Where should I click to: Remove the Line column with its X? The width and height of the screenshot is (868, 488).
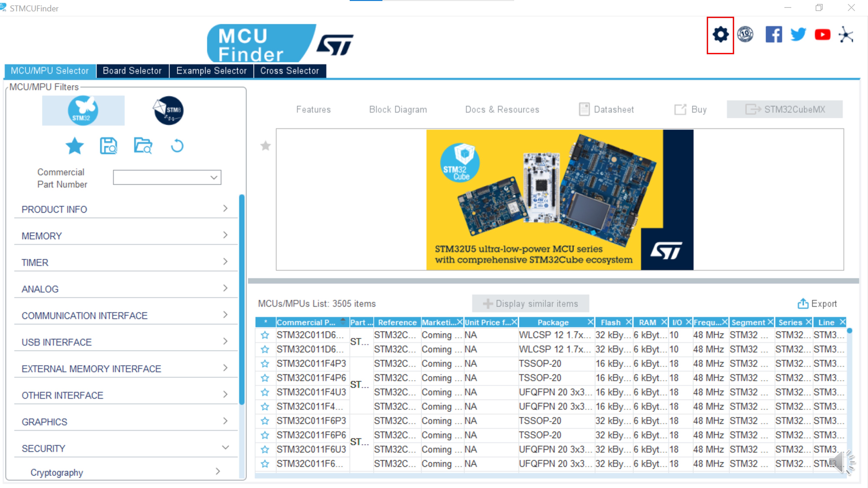pyautogui.click(x=842, y=322)
